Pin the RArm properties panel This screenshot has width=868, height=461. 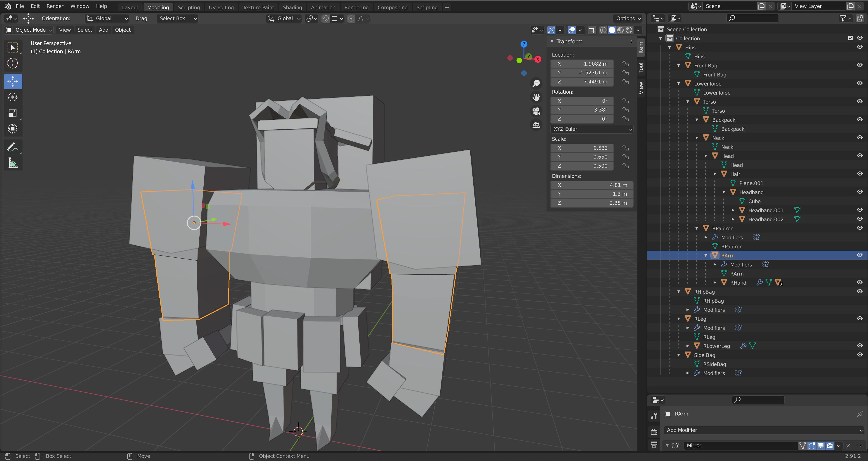[860, 414]
